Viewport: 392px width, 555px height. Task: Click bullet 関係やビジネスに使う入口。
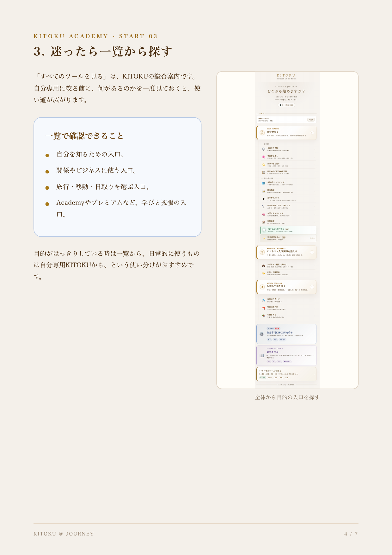pyautogui.click(x=97, y=171)
